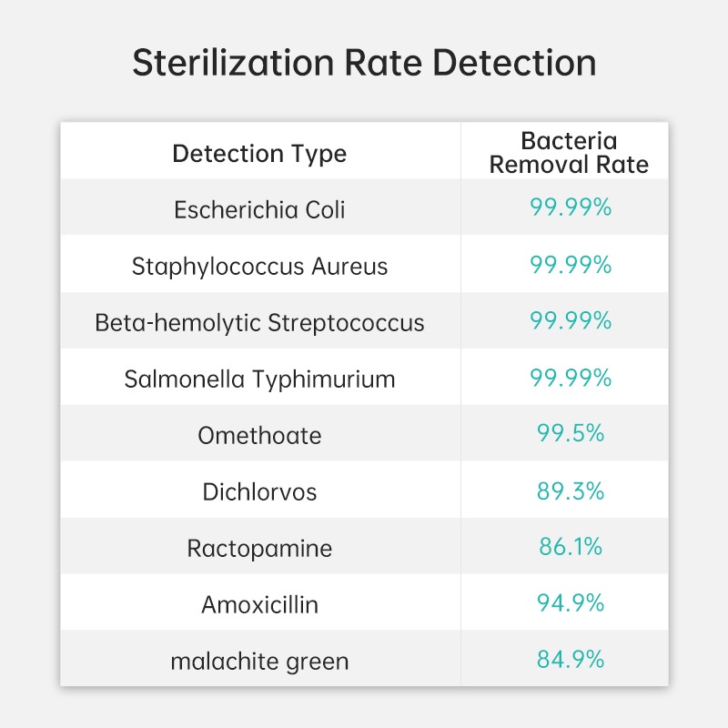Click the Ractopamine cell
Screen dimensions: 728x728
(x=259, y=549)
